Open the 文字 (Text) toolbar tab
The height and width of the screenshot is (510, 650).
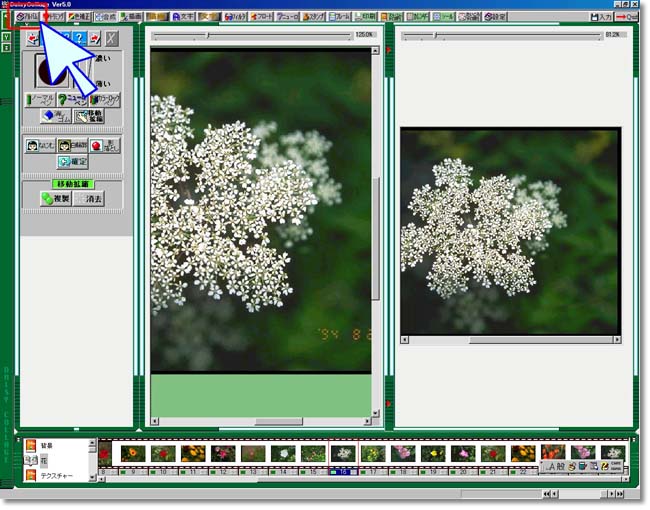pyautogui.click(x=183, y=17)
